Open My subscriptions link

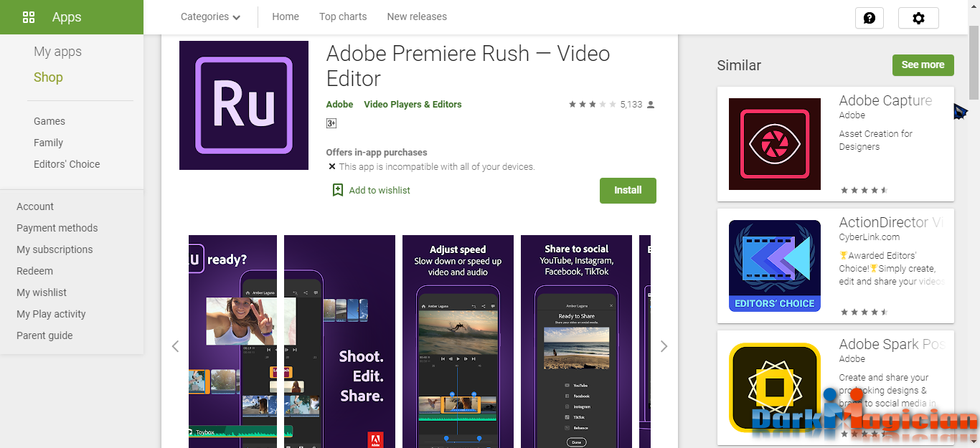coord(55,249)
